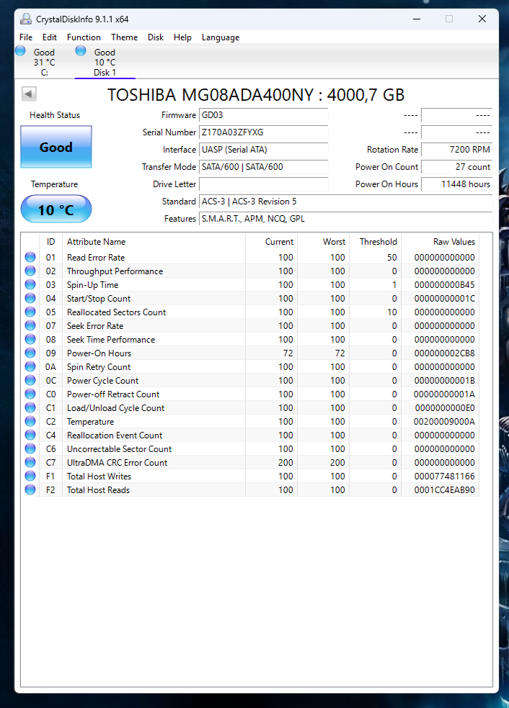The height and width of the screenshot is (708, 509).
Task: Click status orb for Load/Unload Cycle Count
Action: pos(30,408)
